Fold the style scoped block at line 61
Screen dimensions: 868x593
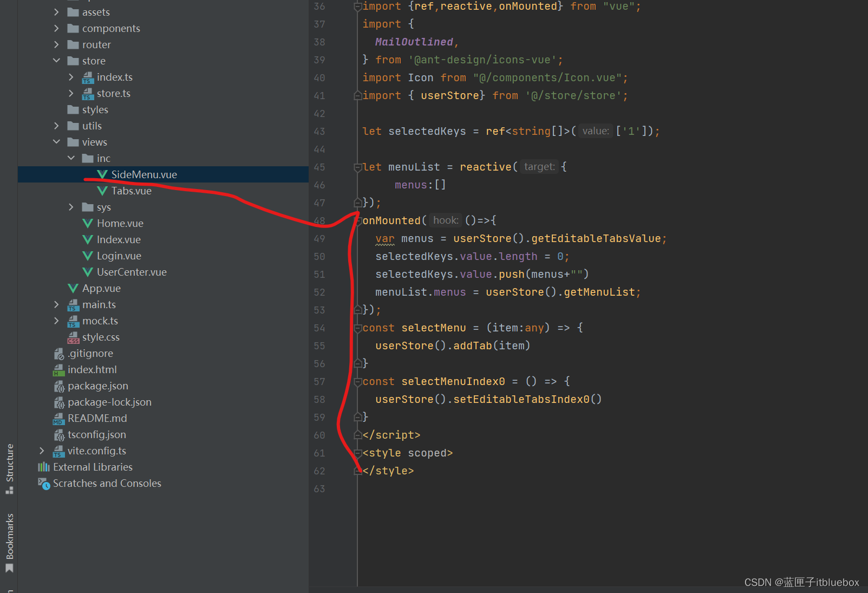pos(357,453)
